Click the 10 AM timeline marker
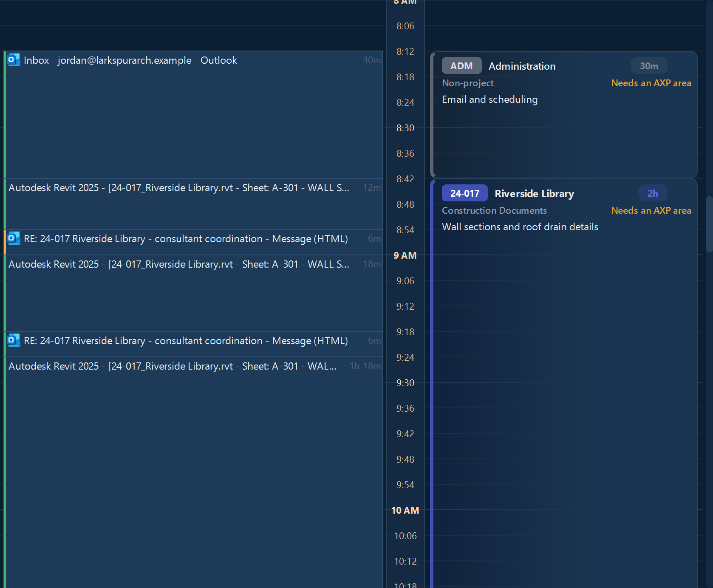713x588 pixels. click(x=405, y=510)
